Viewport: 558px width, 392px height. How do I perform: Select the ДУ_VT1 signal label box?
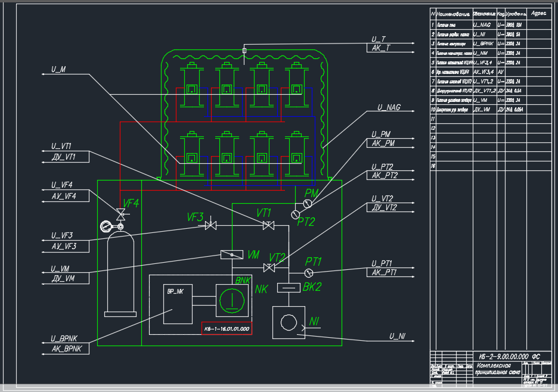coord(66,156)
